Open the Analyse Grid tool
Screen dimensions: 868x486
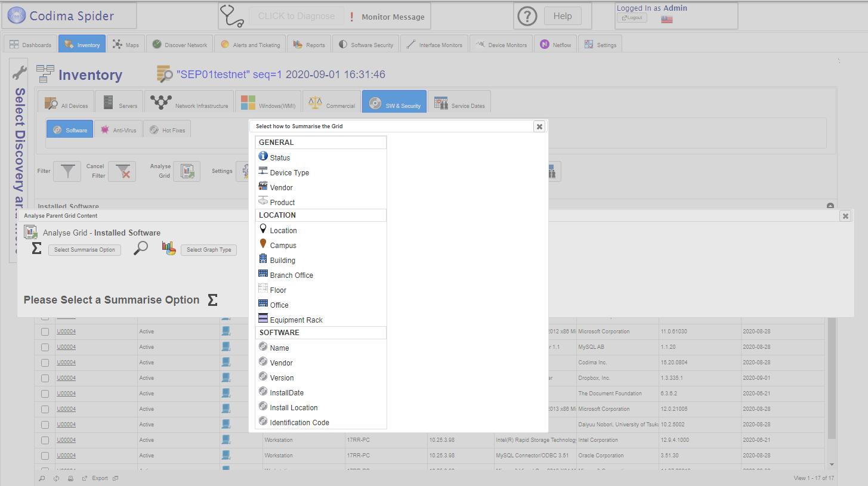click(187, 171)
